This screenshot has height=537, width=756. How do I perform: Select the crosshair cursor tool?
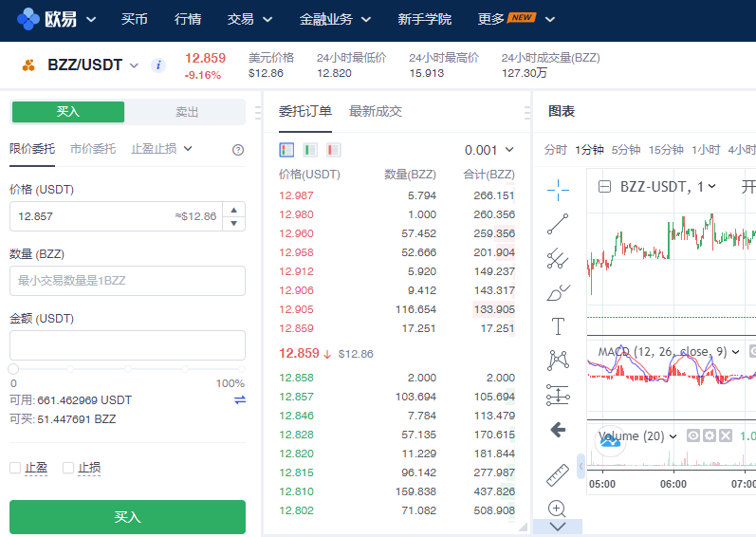point(558,189)
